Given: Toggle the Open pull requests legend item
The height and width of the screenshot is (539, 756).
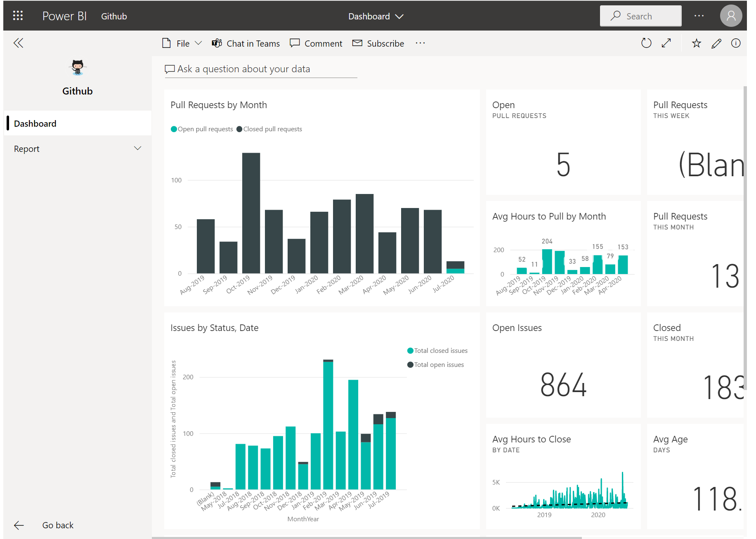Looking at the screenshot, I should point(202,129).
